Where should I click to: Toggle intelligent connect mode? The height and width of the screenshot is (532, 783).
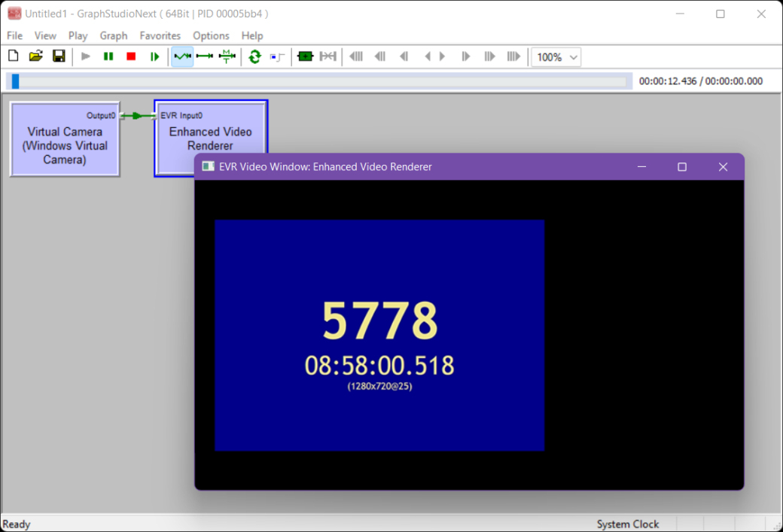click(x=181, y=56)
